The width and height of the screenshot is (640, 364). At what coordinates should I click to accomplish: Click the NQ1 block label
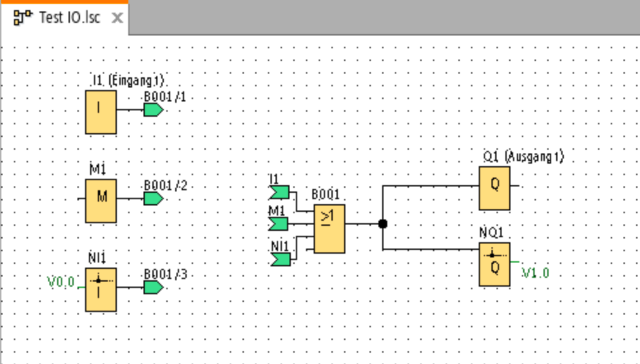(x=491, y=233)
